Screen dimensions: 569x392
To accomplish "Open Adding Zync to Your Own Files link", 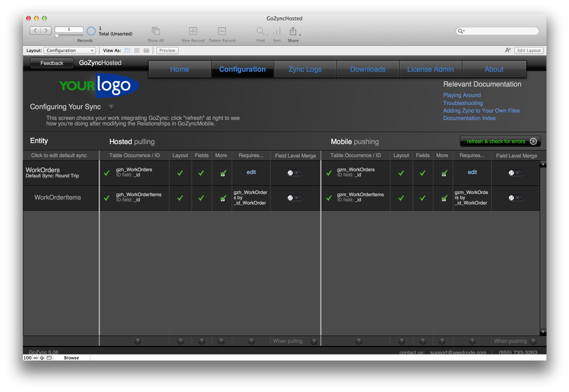I will point(481,111).
